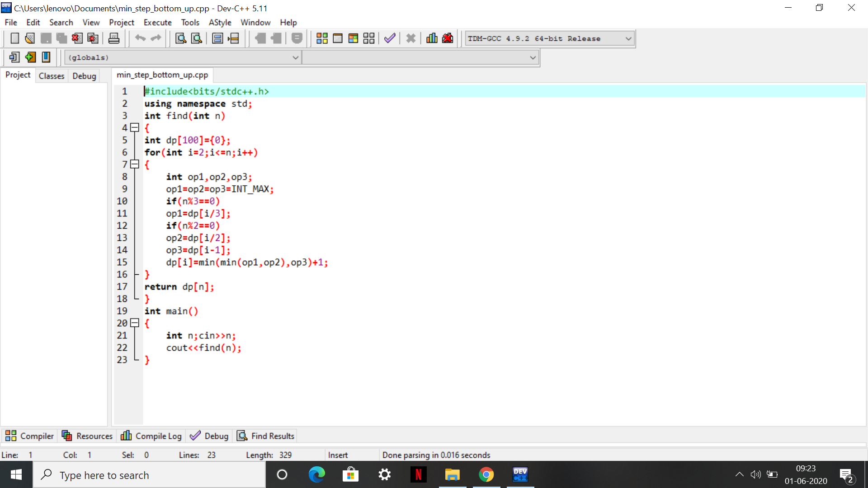Open the File menu
Image resolution: width=868 pixels, height=488 pixels.
[x=11, y=23]
